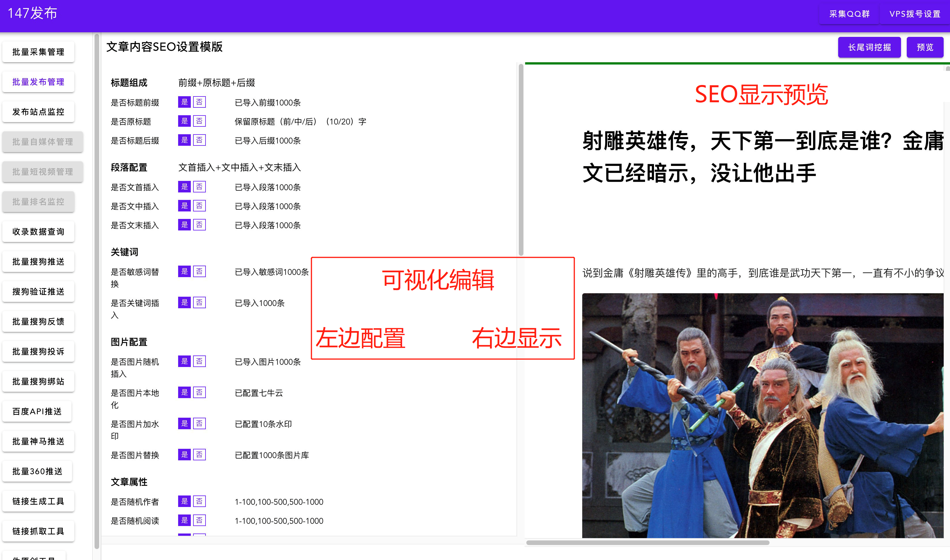Click the 长尾词挖掘 button in top right
Screen dimensions: 950x560
tap(870, 47)
